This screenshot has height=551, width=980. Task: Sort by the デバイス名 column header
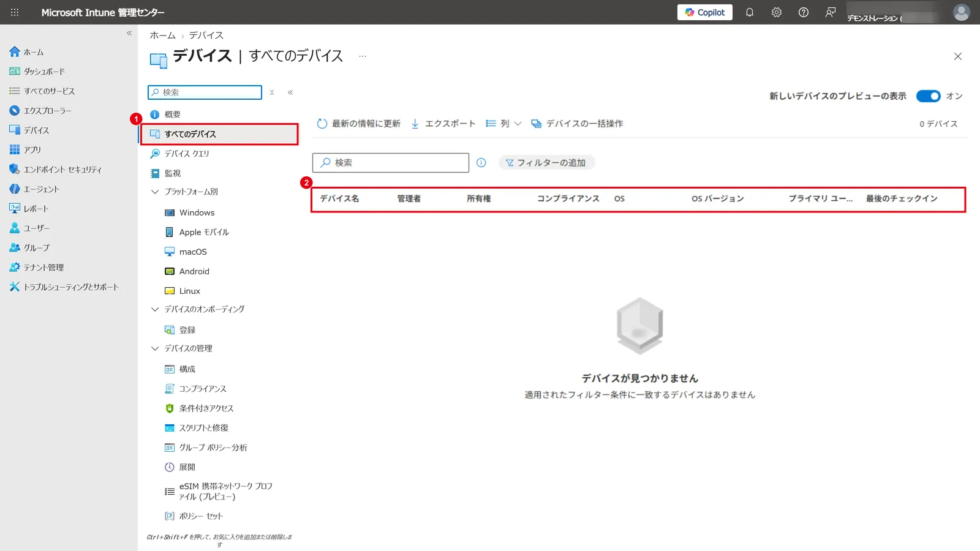click(339, 199)
